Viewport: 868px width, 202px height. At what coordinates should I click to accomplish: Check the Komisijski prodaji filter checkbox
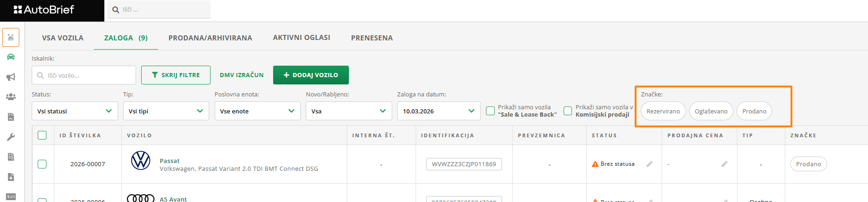pyautogui.click(x=568, y=111)
